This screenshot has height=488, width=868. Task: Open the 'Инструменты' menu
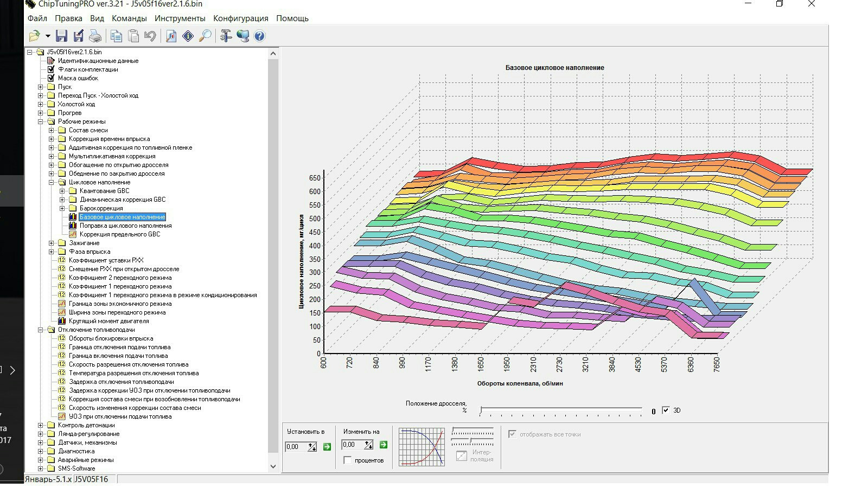[180, 18]
